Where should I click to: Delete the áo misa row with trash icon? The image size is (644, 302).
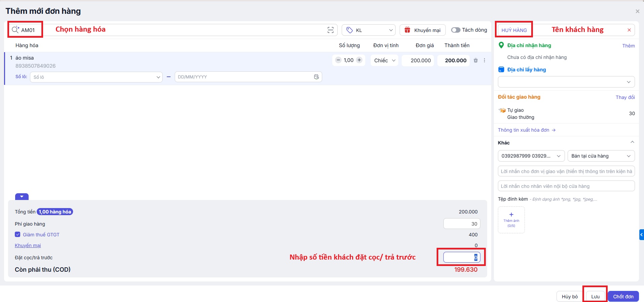476,60
